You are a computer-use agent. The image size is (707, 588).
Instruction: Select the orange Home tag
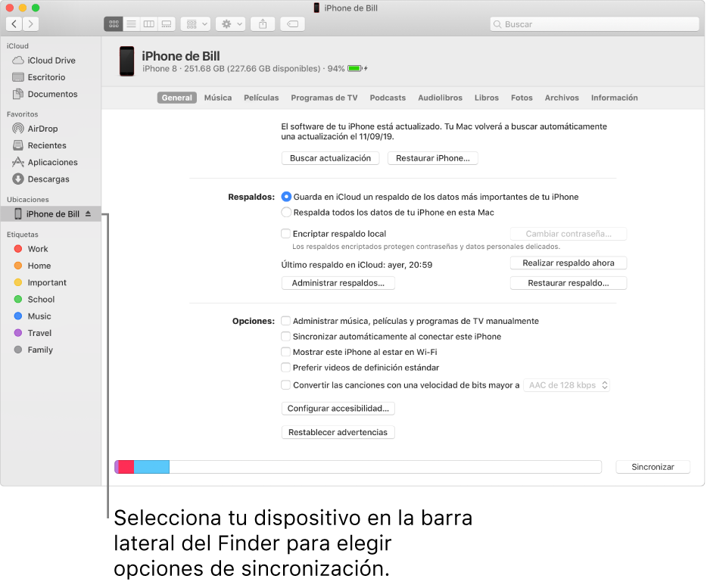coord(33,266)
